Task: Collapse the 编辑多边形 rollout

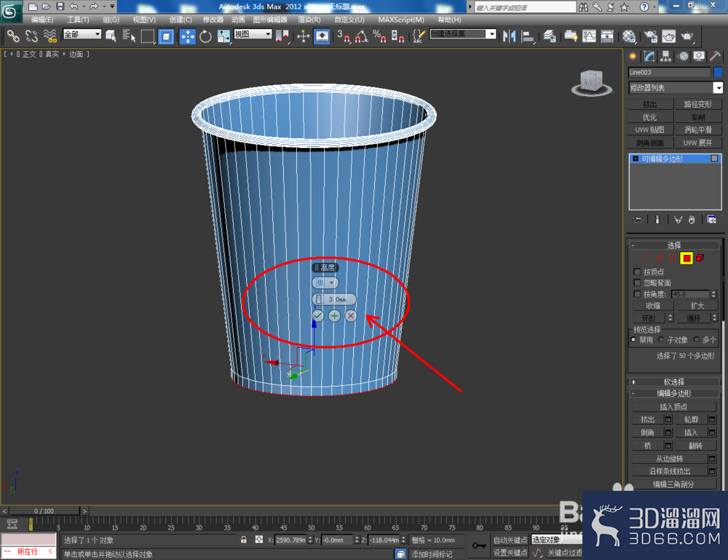Action: 674,393
